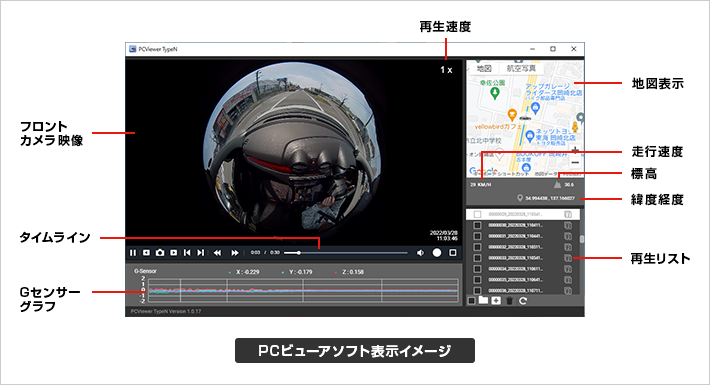The width and height of the screenshot is (710, 385).
Task: Zoom in on the map with plus
Action: tap(575, 150)
